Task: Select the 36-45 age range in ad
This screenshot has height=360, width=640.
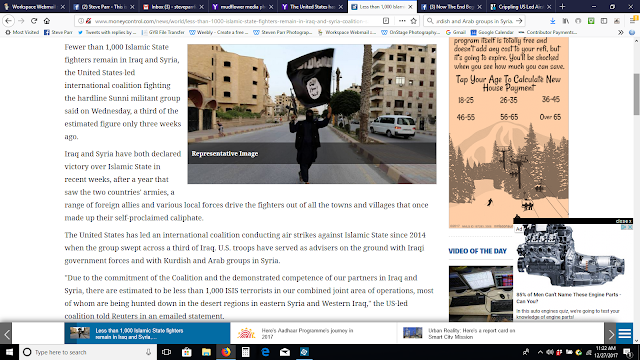Action: 551,99
